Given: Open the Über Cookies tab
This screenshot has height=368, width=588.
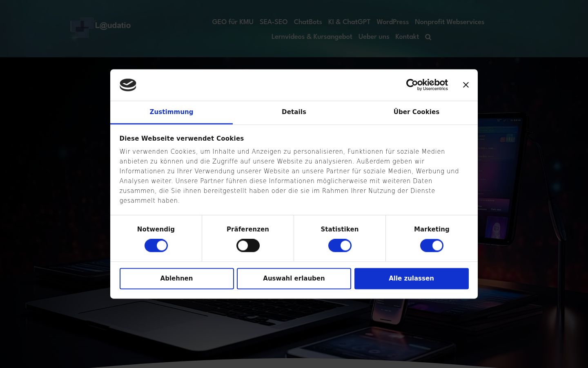Looking at the screenshot, I should [416, 112].
